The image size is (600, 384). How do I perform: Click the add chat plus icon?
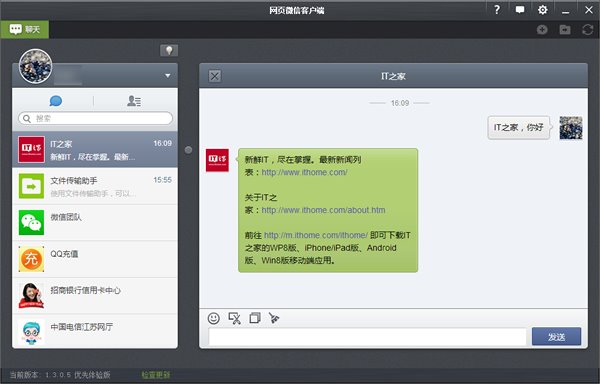pos(542,29)
